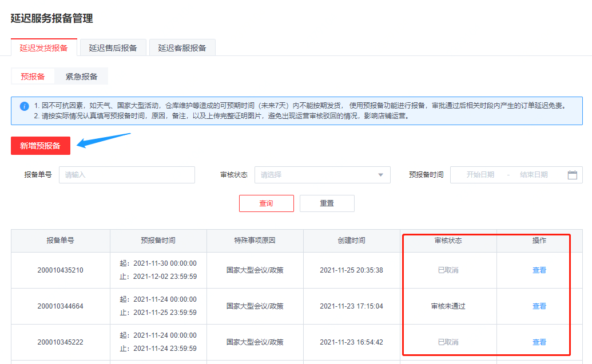Image resolution: width=592 pixels, height=364 pixels.
Task: Focus the 报备单号 input field
Action: click(126, 175)
